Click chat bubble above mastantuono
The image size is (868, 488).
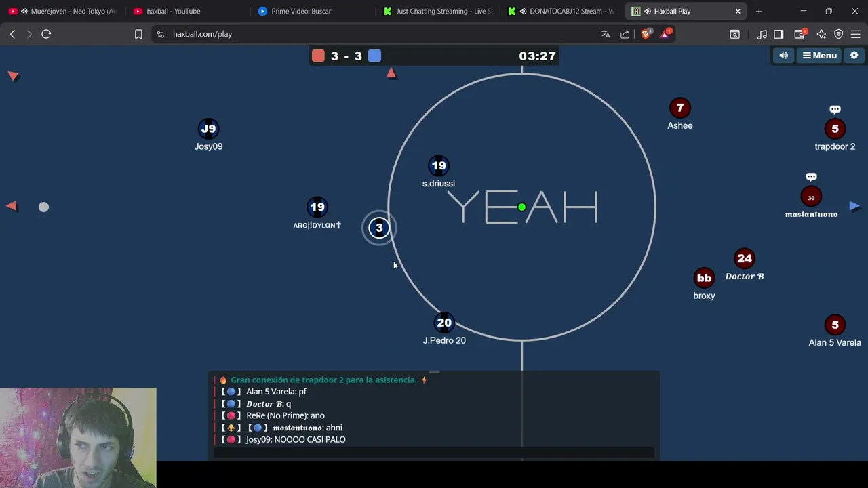click(x=811, y=177)
